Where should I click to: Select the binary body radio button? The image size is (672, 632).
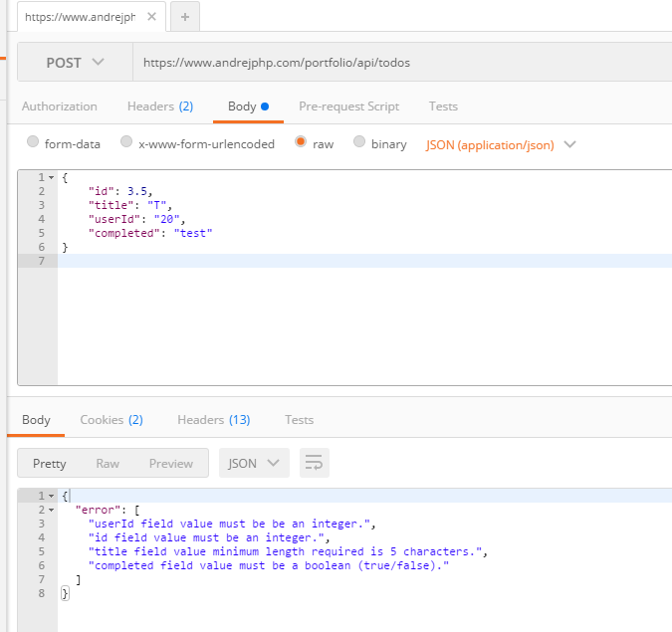coord(359,141)
